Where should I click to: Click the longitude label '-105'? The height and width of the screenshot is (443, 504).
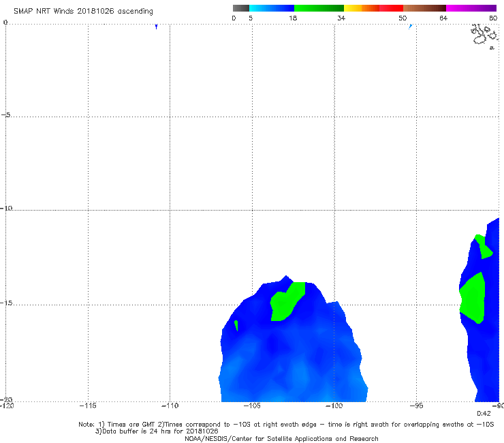[252, 406]
